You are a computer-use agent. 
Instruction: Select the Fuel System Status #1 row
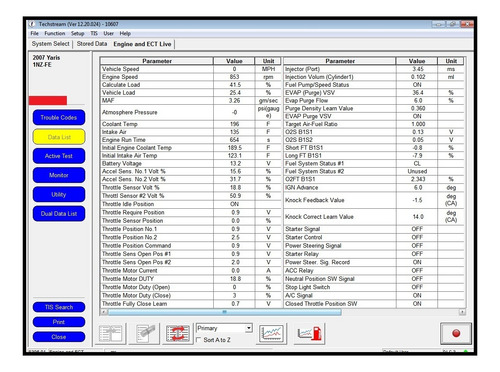(374, 163)
